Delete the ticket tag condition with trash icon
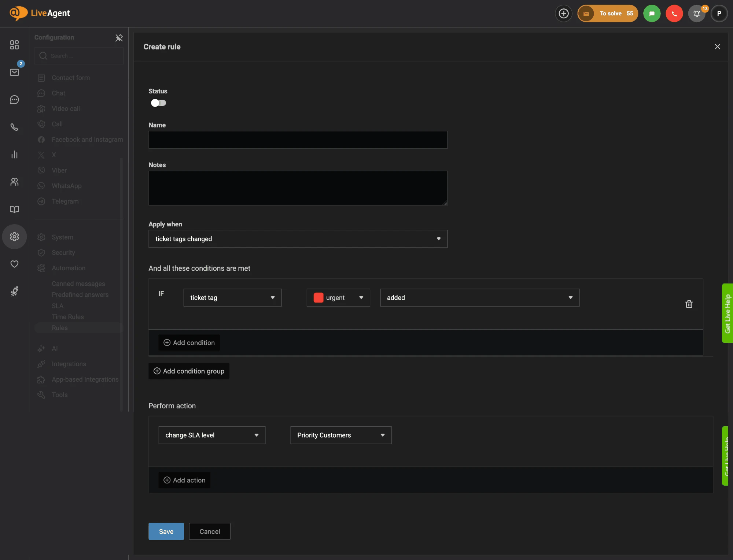Image resolution: width=733 pixels, height=560 pixels. [x=689, y=304]
